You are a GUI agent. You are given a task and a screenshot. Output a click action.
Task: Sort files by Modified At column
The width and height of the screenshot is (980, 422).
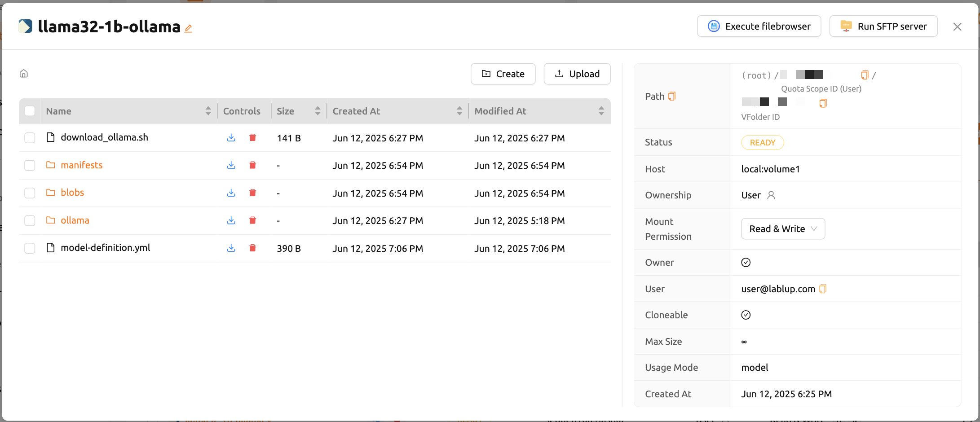539,111
